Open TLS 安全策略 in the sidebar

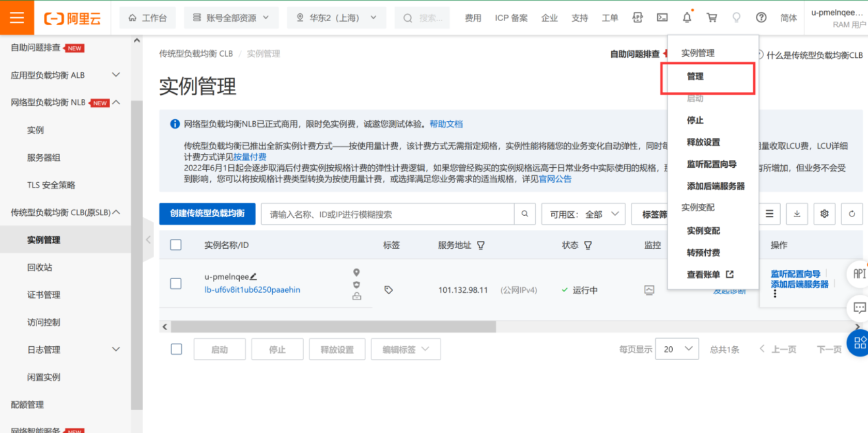[51, 185]
